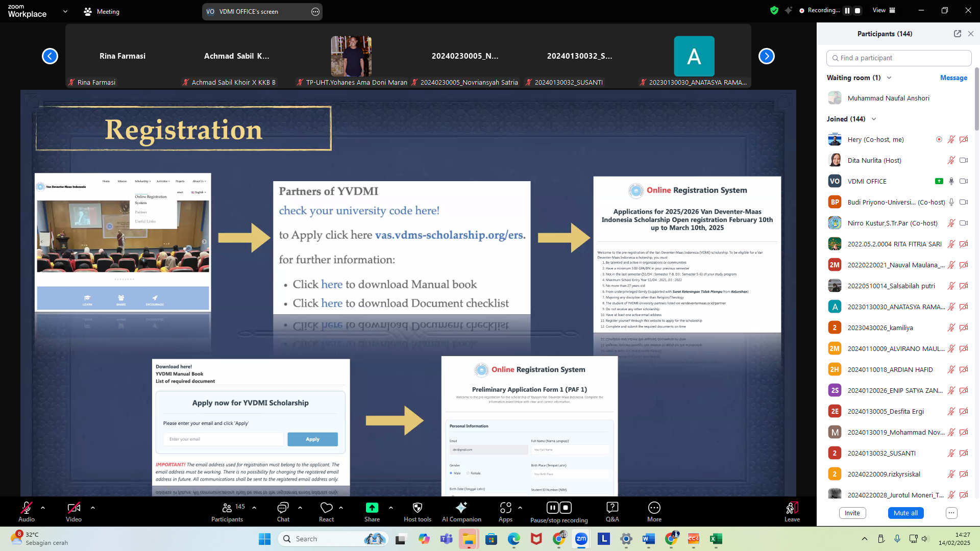Screen dimensions: 980x551
Task: Pop out the Participants panel
Action: point(957,34)
